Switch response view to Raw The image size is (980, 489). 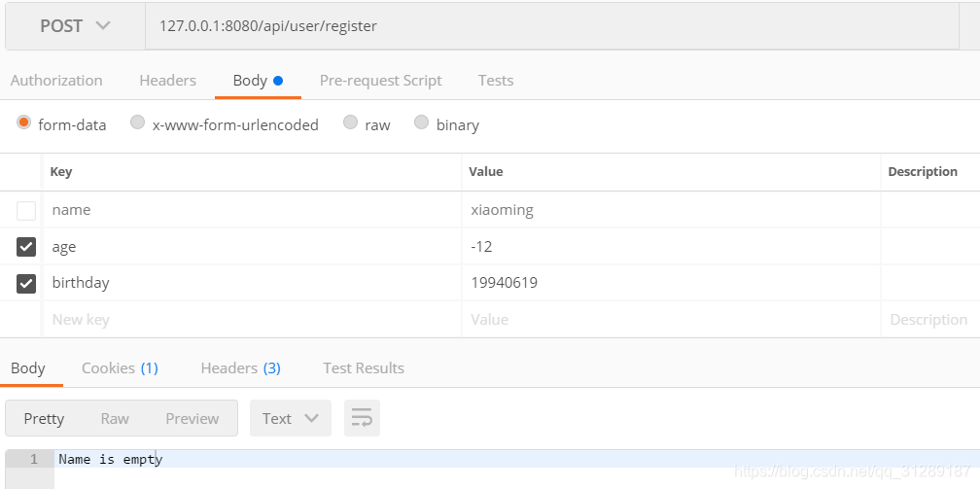pyautogui.click(x=115, y=418)
